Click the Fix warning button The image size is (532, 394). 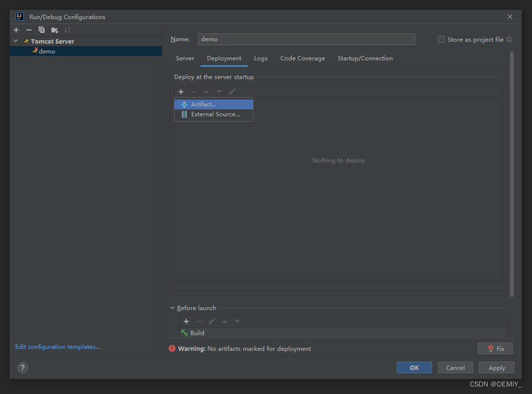pyautogui.click(x=495, y=348)
